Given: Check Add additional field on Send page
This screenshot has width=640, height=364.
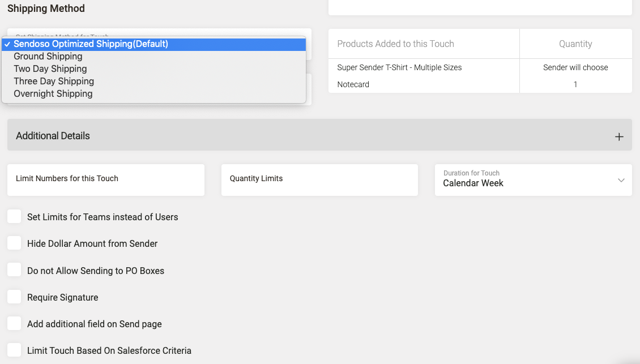Looking at the screenshot, I should coord(14,324).
